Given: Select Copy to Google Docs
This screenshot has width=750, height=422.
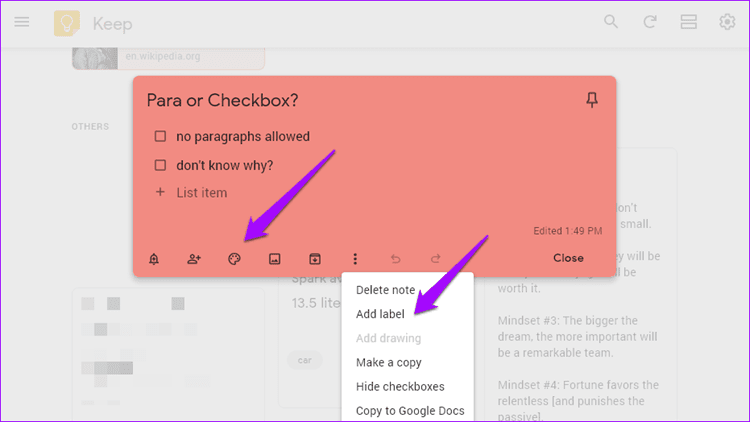Looking at the screenshot, I should [408, 411].
